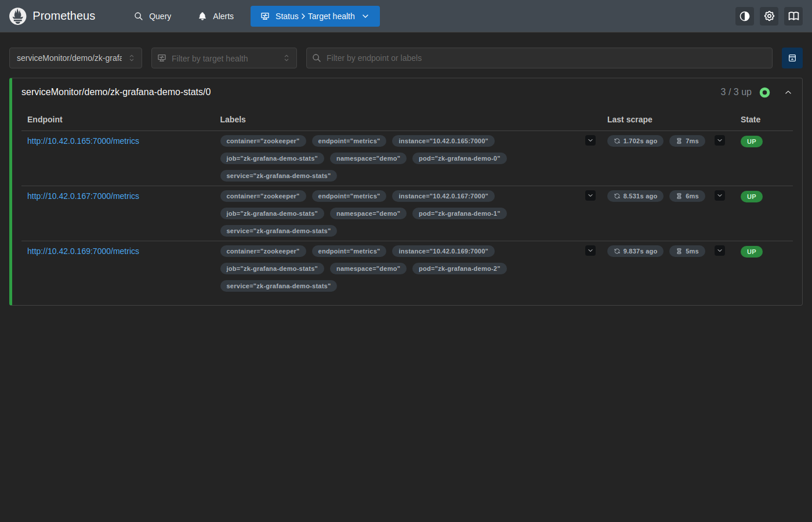Open the Filter by target health dropdown
Viewport: 812px width, 522px height.
coord(224,58)
